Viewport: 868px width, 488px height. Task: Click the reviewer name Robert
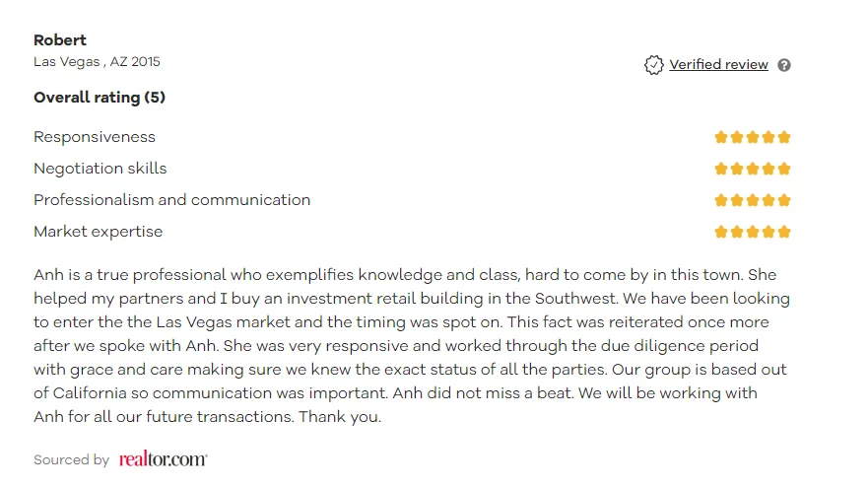click(x=60, y=40)
